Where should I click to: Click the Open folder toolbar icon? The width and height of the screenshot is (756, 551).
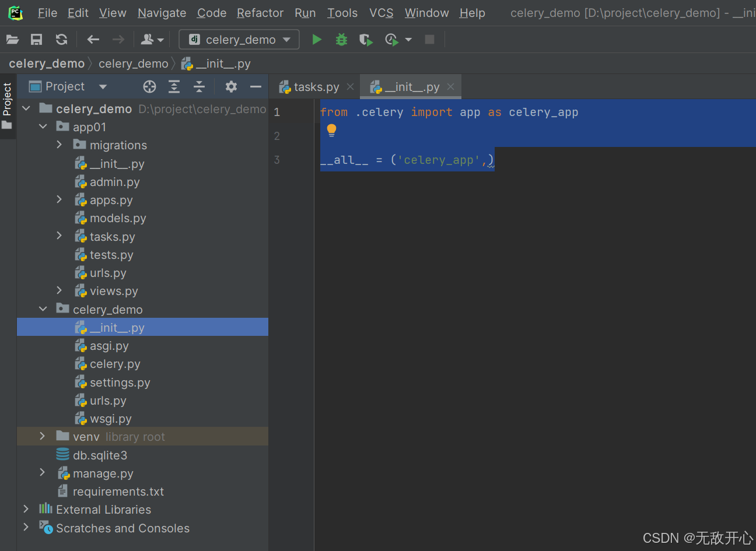[x=12, y=39]
